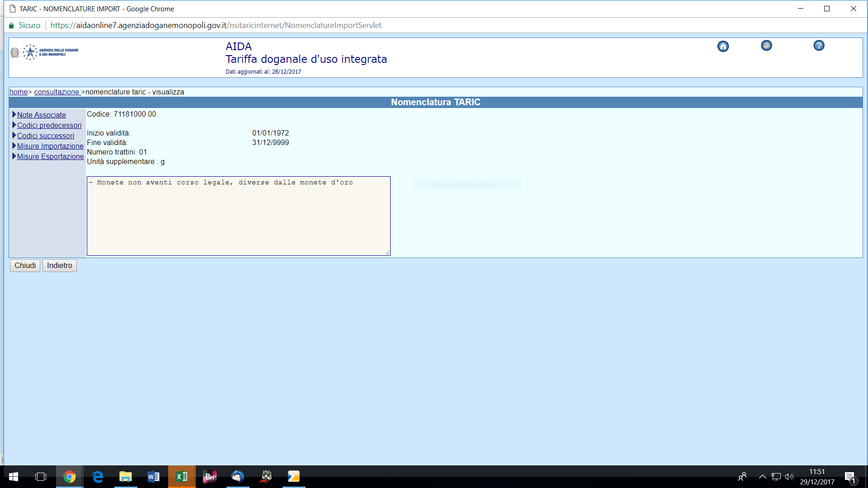
Task: Expand Codici successori section
Action: [45, 136]
